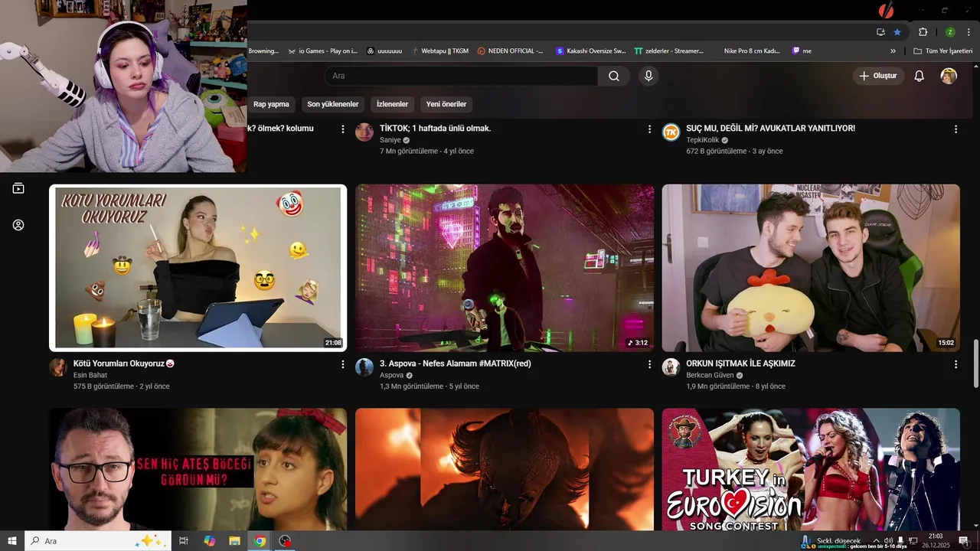Open SUÇ MU, DEĞİL Mİ? AVUKATLAR YANITLIYOR title

770,129
